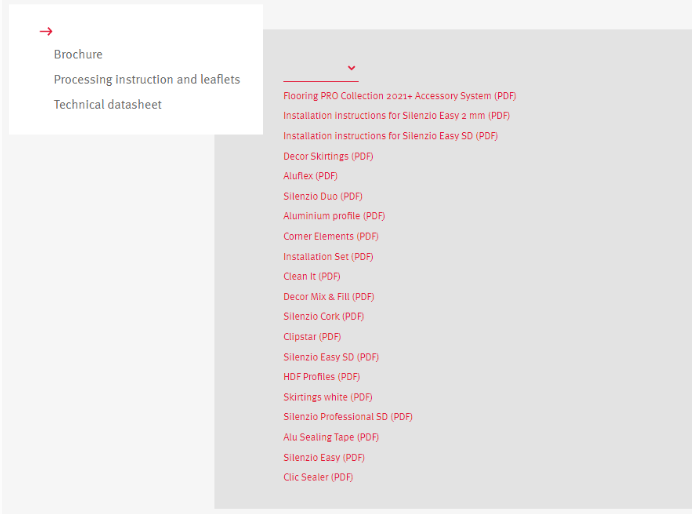Open the Brochure menu item

[78, 54]
